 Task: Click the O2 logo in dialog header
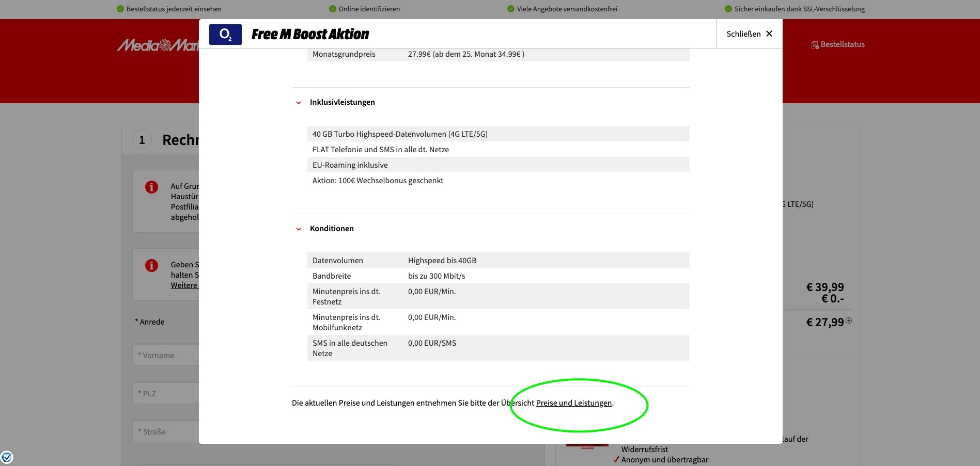[x=225, y=34]
